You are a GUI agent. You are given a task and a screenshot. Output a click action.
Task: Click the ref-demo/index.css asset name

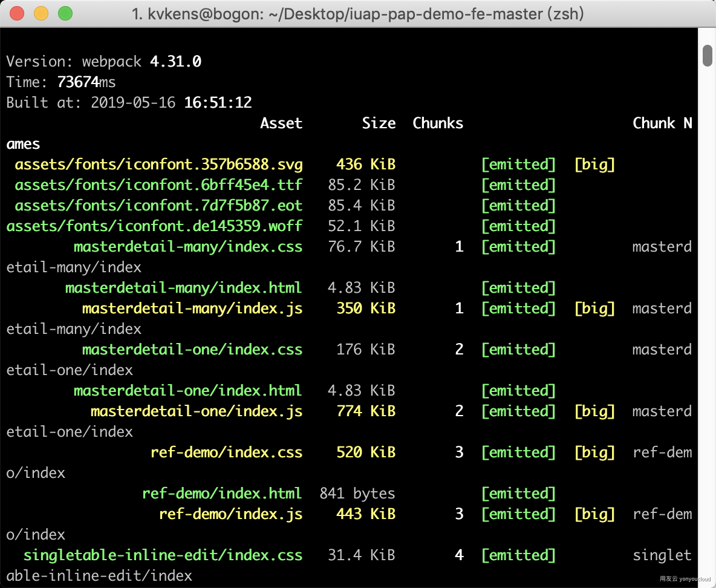tap(227, 452)
